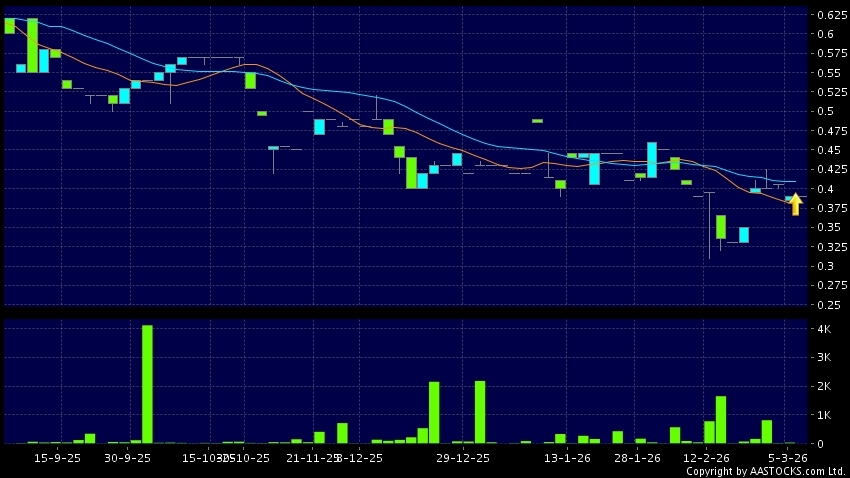Select the tall cyan candlestick near 28-1-26
This screenshot has width=850, height=478.
pyautogui.click(x=652, y=160)
